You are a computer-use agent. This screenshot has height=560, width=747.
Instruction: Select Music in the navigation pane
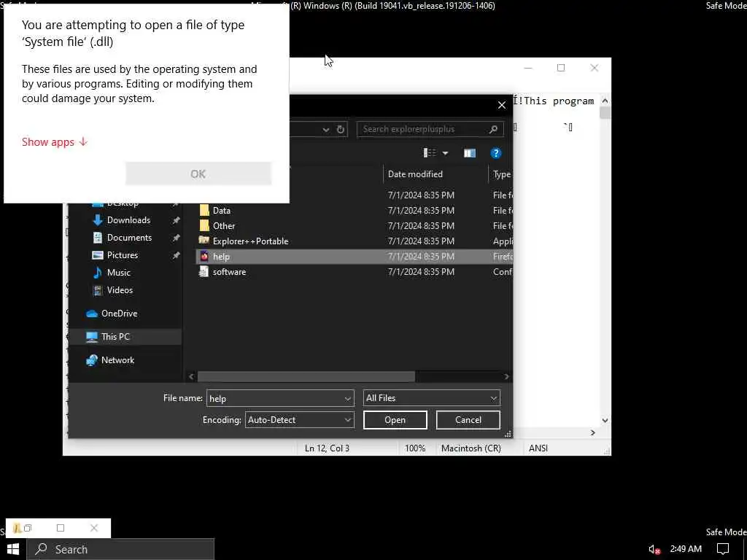(119, 273)
